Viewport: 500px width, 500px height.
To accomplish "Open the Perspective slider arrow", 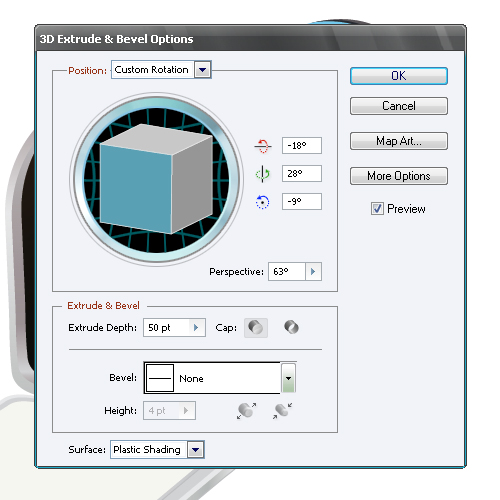I will click(313, 272).
